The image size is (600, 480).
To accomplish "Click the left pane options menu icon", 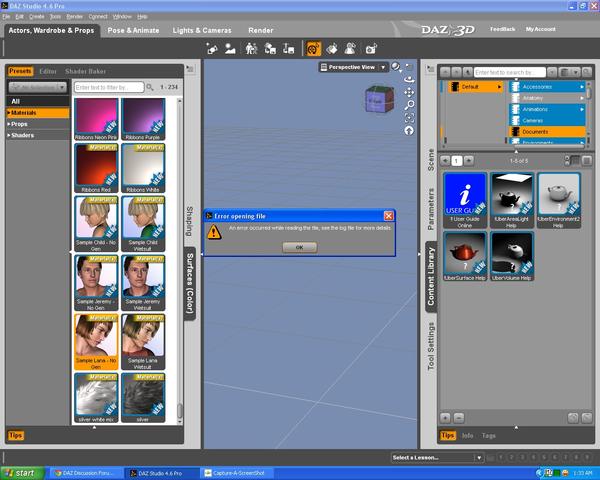I will (x=190, y=69).
